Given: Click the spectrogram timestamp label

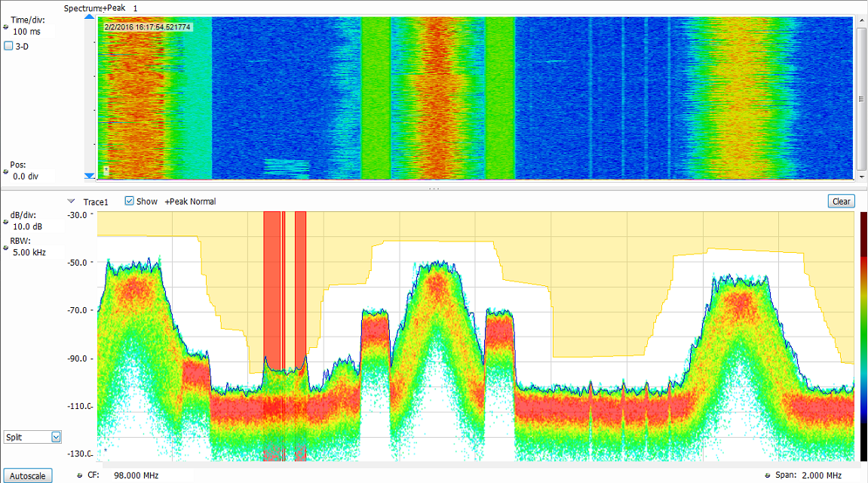Looking at the screenshot, I should click(x=149, y=27).
